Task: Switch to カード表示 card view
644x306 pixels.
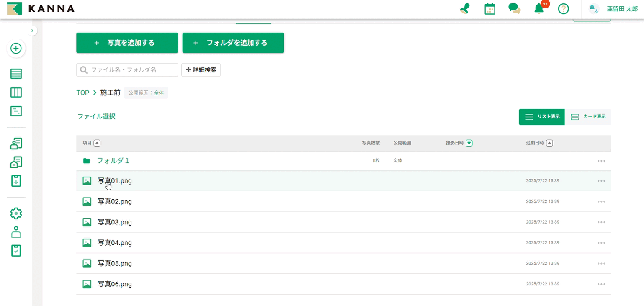Action: (588, 117)
